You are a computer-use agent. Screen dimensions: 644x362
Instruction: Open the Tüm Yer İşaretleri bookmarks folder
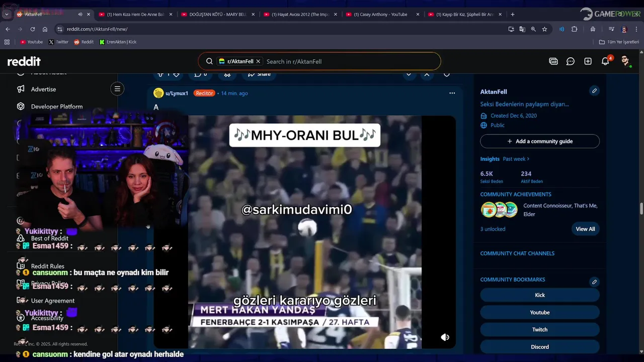point(619,42)
